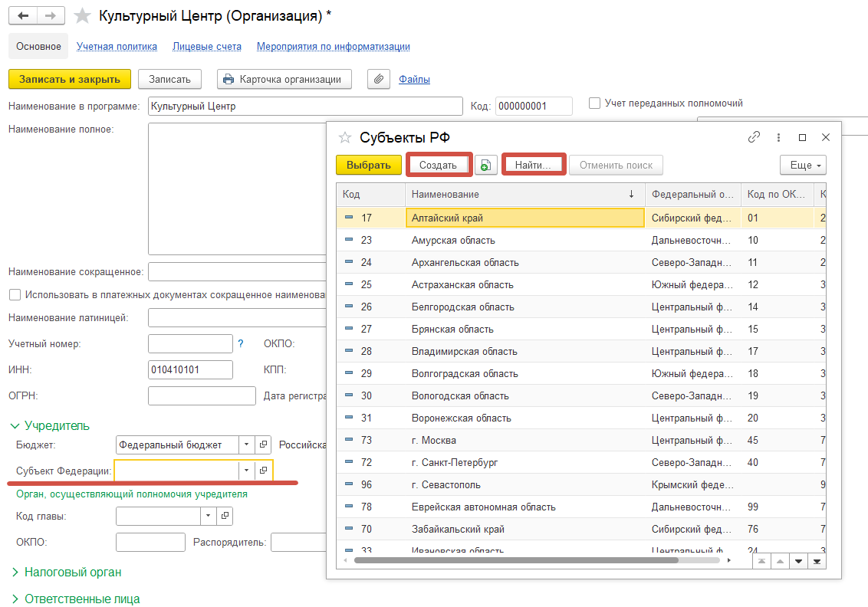Open Мероприятия по информатизации tab
Viewport: 868px width, 607px height.
point(334,47)
